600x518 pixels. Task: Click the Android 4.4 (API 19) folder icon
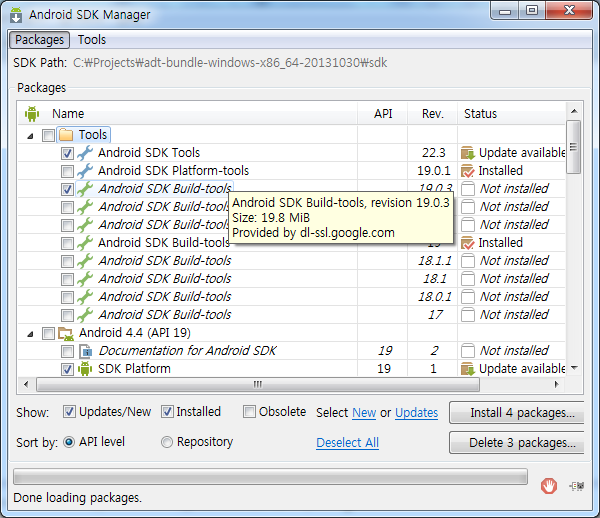click(x=66, y=333)
